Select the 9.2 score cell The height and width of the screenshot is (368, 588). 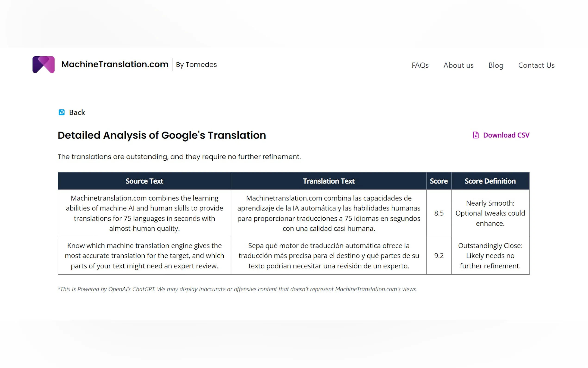(x=438, y=256)
